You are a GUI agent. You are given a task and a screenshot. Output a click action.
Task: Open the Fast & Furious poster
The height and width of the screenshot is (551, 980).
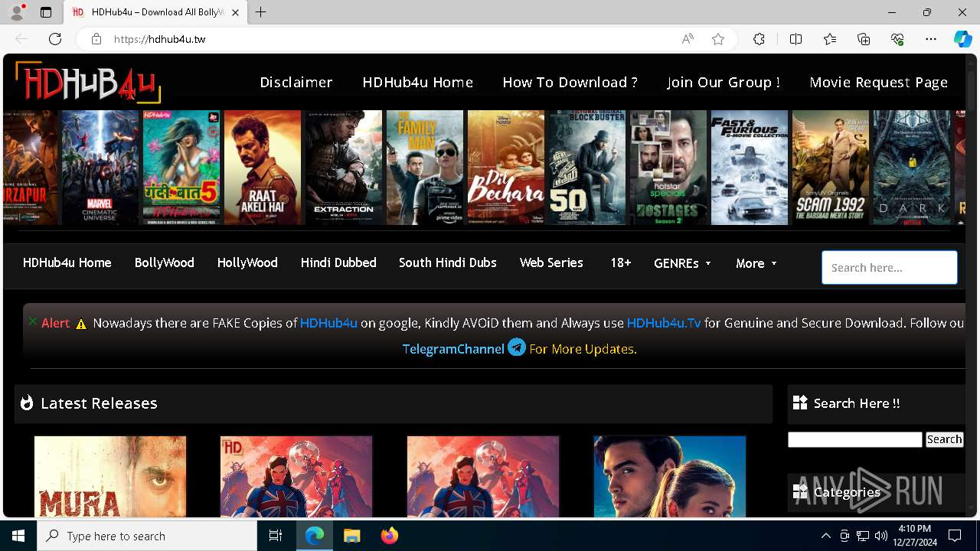pos(750,168)
